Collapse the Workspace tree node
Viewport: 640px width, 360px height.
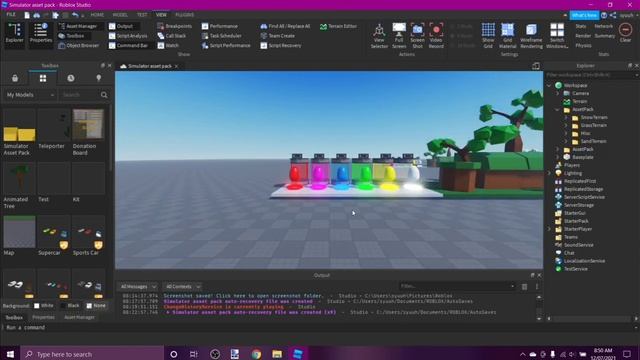pos(549,85)
